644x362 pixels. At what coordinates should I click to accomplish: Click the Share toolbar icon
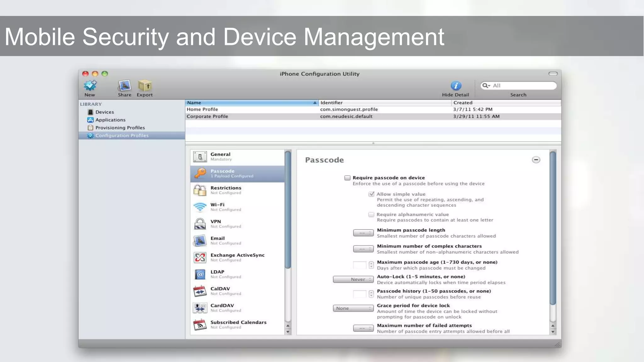(125, 85)
